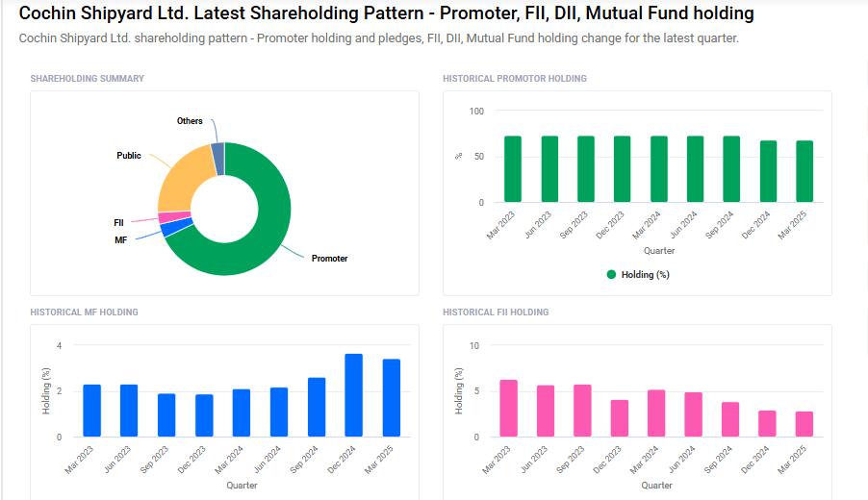Click the blue MF donut segment

[176, 227]
